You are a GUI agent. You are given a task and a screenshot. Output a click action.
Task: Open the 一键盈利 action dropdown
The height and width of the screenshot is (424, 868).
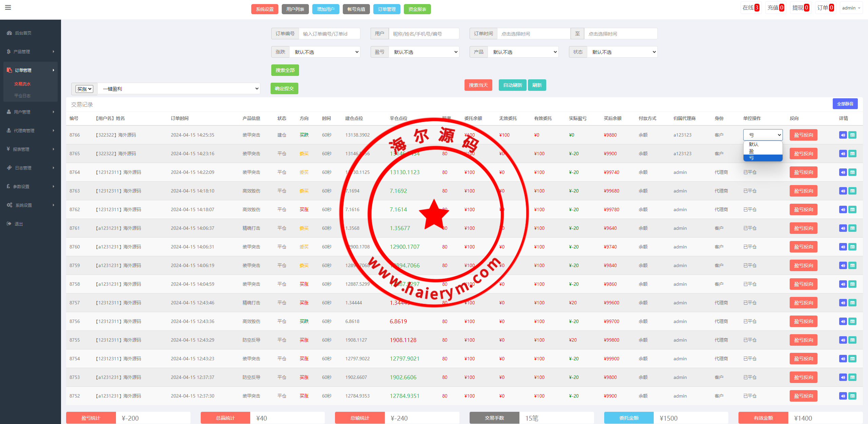coord(179,88)
